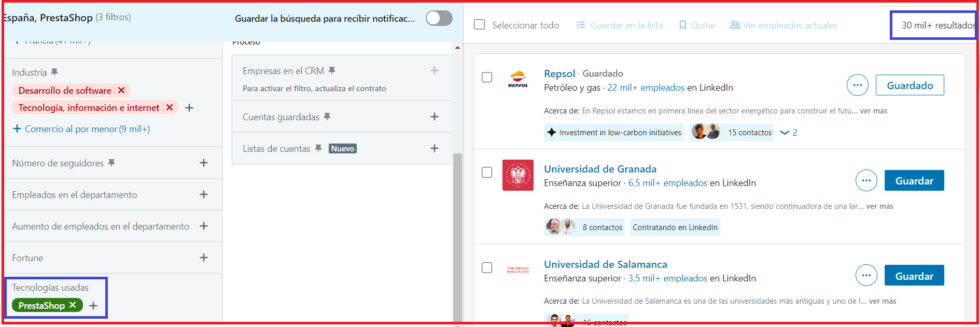View Universidad de Granada's 8 contactos
Screen dimensions: 980x327
click(584, 228)
